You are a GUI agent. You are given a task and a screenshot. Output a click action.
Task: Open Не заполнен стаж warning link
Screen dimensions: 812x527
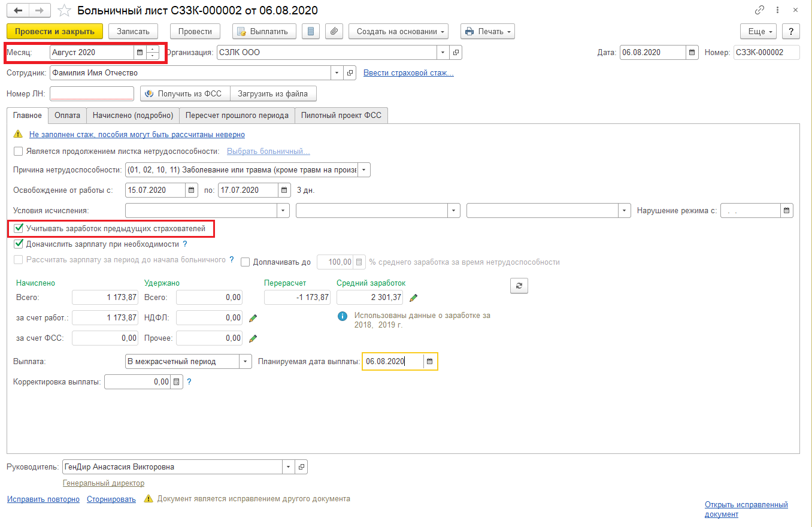coord(137,135)
